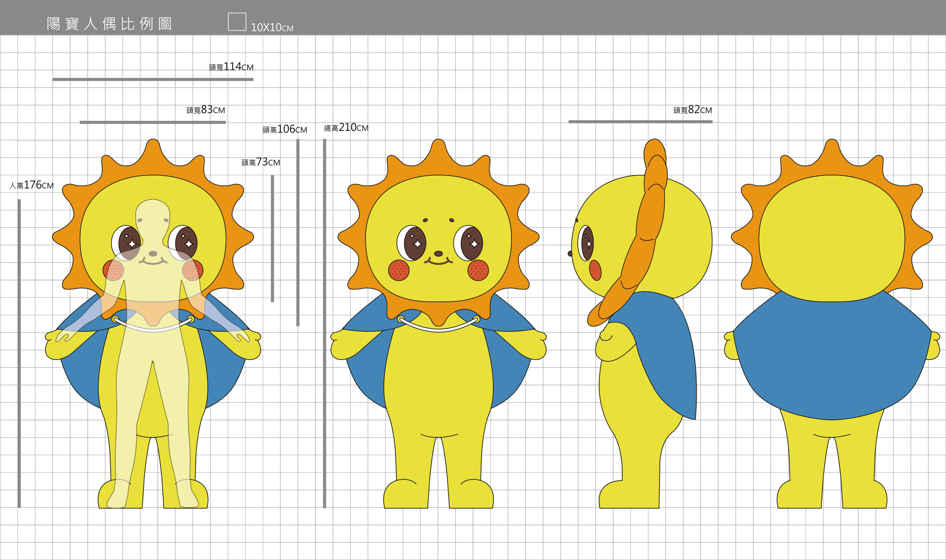Click the 總高210CM measurement label

[x=346, y=128]
